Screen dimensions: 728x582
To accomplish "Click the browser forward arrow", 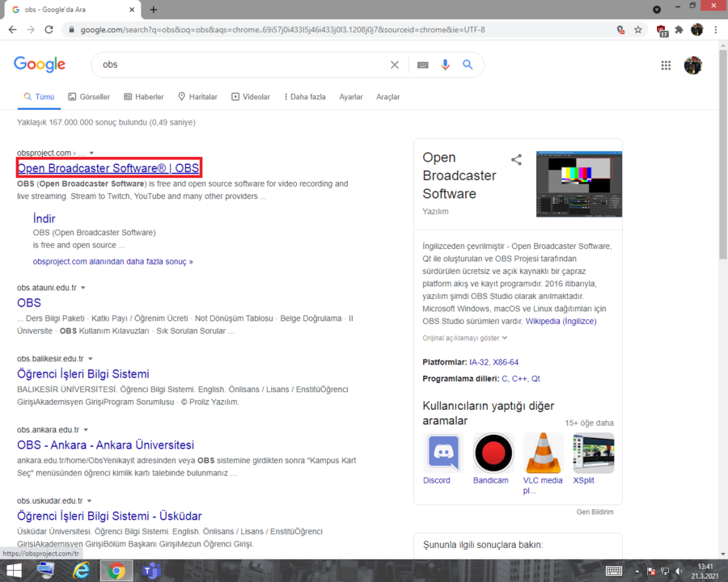I will 31,30.
